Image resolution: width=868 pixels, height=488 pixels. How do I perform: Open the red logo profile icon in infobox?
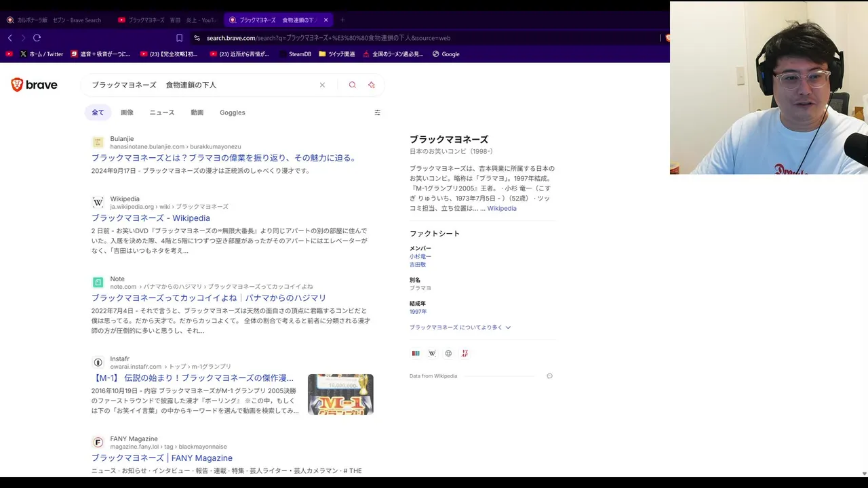pyautogui.click(x=465, y=353)
